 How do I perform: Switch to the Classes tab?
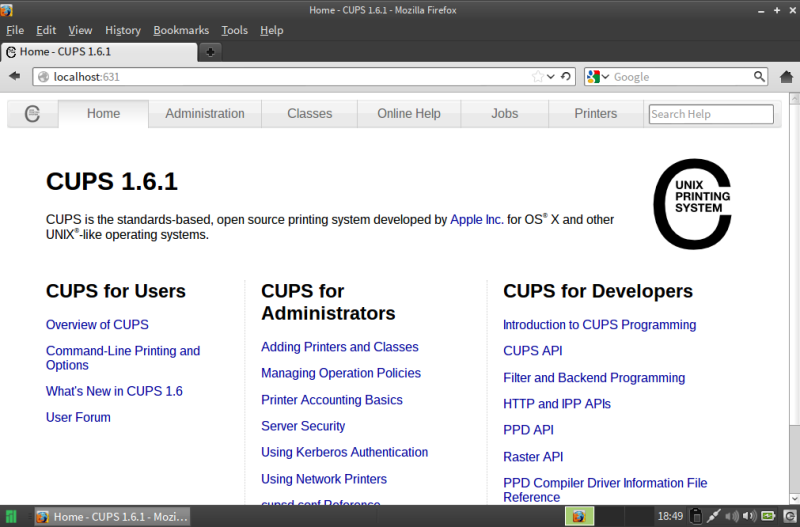point(309,113)
